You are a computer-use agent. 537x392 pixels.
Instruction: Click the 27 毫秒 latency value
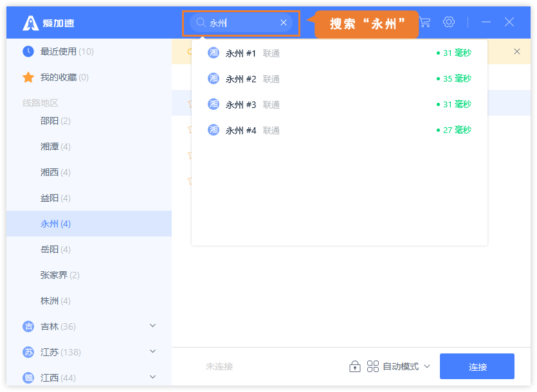(454, 130)
